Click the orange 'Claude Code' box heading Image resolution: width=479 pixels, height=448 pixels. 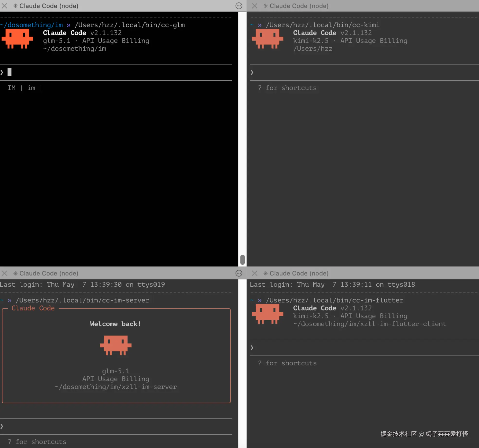pyautogui.click(x=33, y=308)
